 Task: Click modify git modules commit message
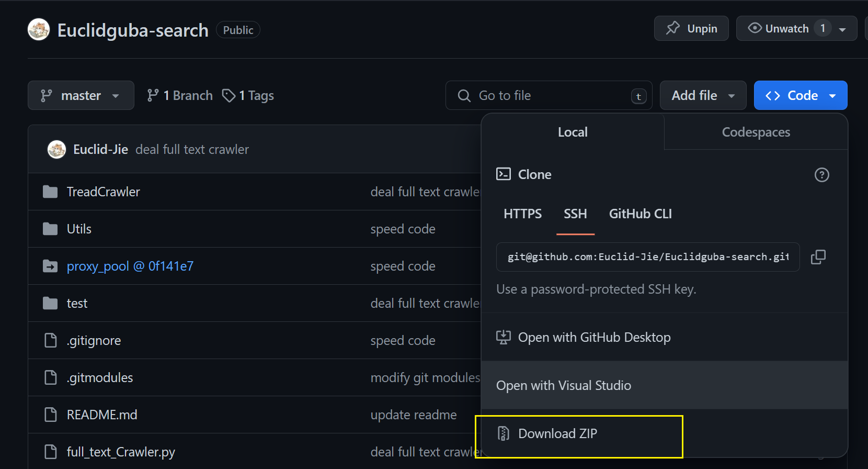click(x=425, y=377)
